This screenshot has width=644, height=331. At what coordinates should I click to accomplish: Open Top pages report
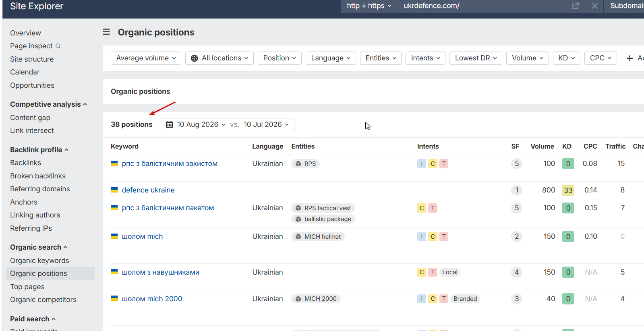click(x=27, y=287)
